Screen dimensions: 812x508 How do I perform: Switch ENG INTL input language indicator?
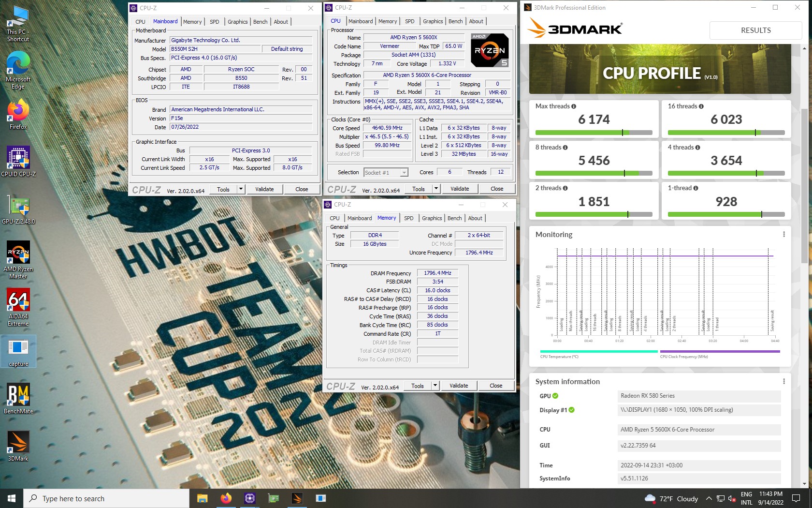(746, 498)
